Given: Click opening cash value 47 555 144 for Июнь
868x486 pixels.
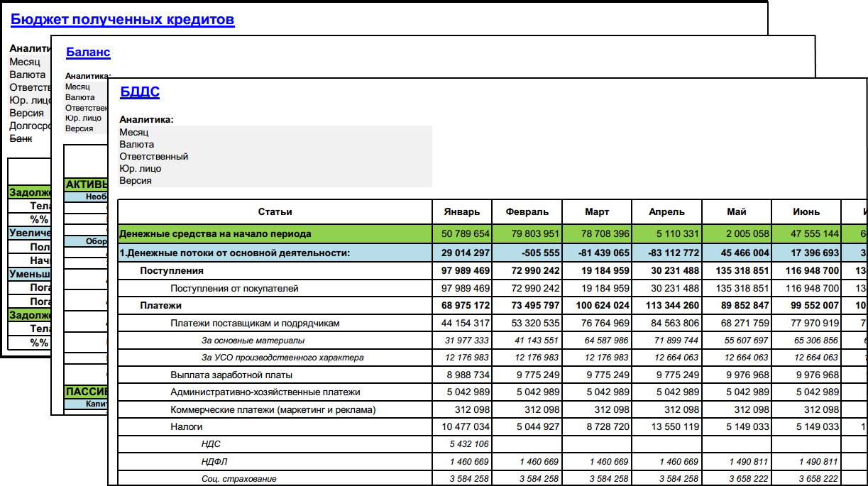Looking at the screenshot, I should (x=815, y=233).
